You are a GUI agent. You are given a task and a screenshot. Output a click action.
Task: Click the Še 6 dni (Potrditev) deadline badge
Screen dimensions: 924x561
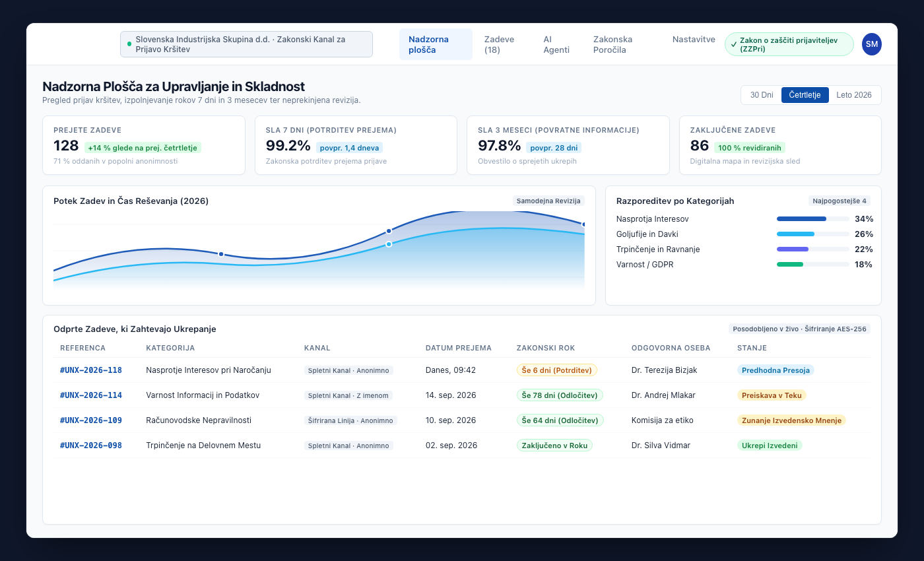556,370
